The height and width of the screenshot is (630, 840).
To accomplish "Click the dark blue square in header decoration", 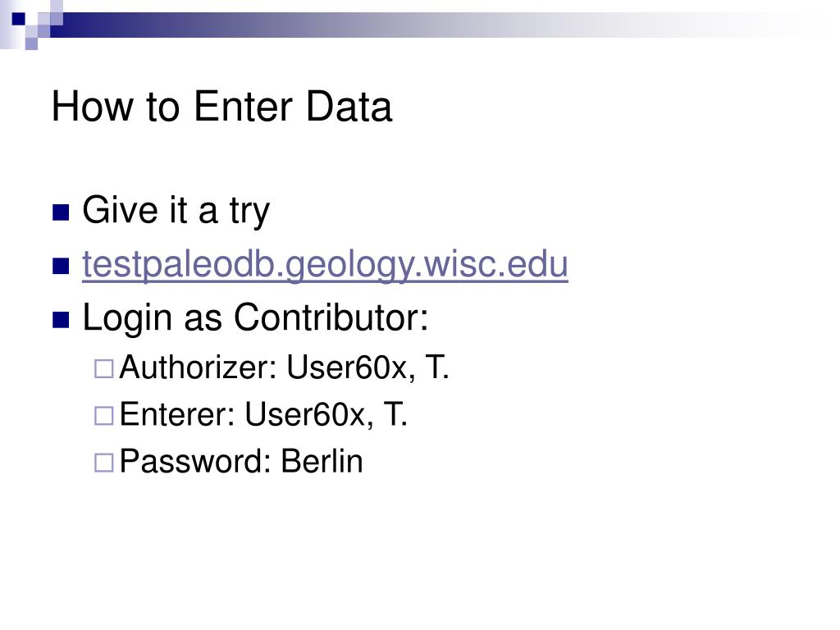I will [18, 20].
